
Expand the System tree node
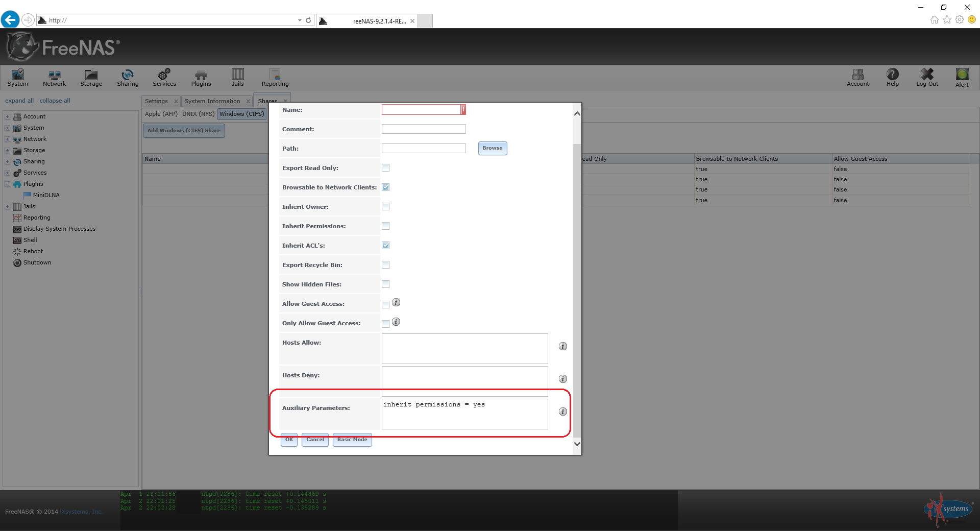pos(8,128)
